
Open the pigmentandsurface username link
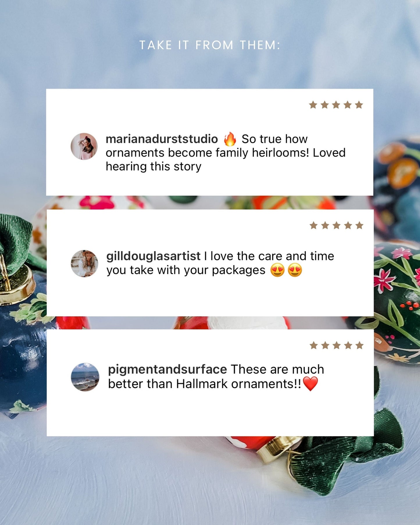[167, 369]
